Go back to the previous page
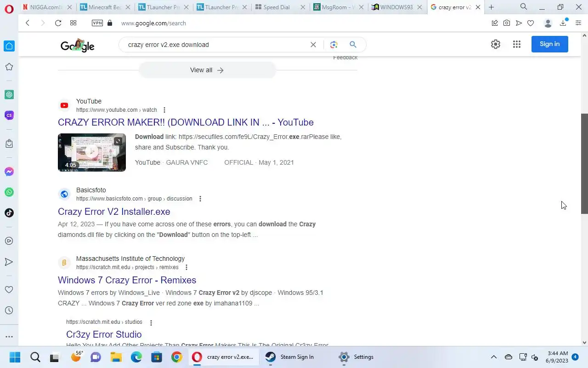 point(28,23)
